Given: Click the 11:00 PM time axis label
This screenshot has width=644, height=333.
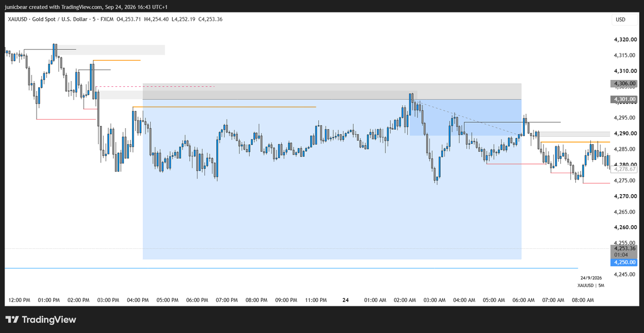Looking at the screenshot, I should coord(316,300).
